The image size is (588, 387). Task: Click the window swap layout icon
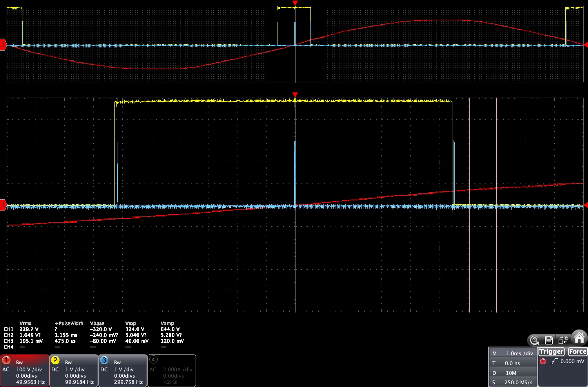[x=563, y=340]
